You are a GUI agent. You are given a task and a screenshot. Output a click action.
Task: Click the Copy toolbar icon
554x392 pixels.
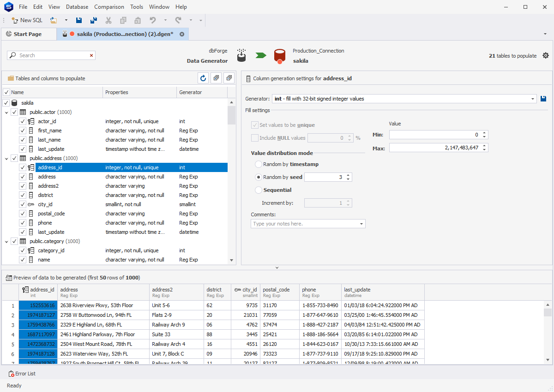pos(123,20)
